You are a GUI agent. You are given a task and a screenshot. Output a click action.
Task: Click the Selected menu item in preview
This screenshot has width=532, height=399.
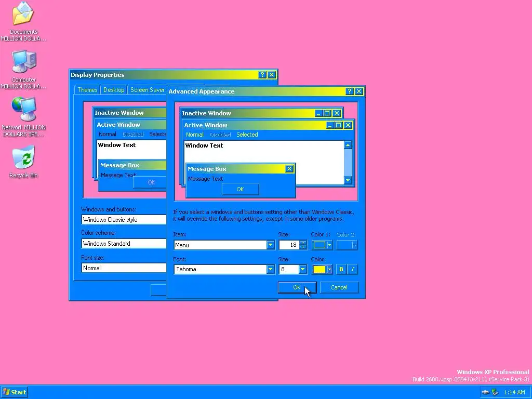(247, 135)
